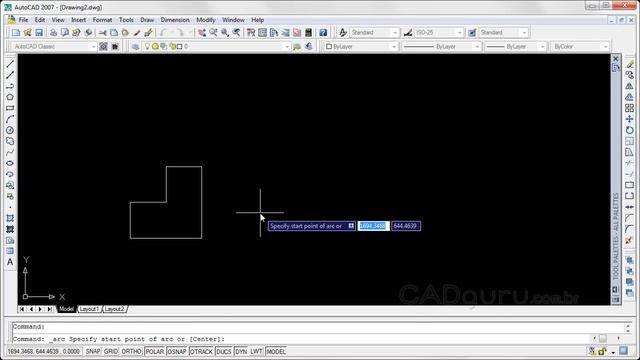Toggle SNAP mode in status bar
Image resolution: width=640 pixels, height=360 pixels.
point(93,351)
